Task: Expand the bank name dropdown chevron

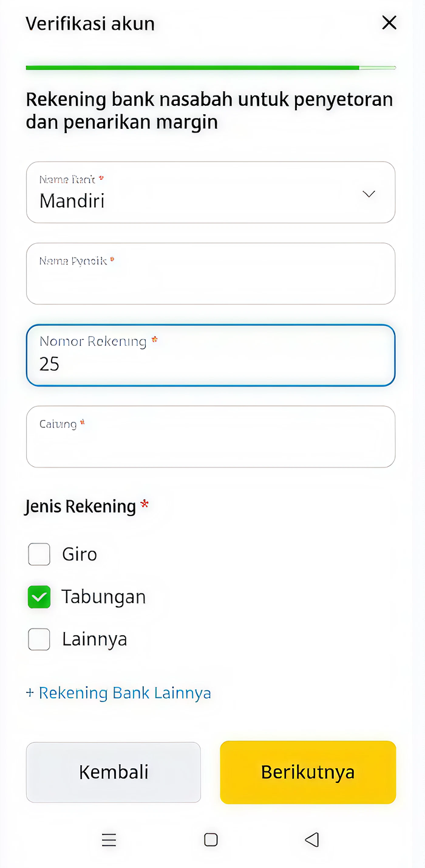Action: coord(369,194)
